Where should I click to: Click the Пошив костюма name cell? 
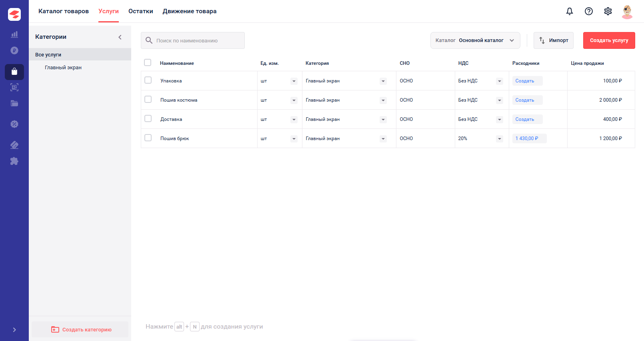point(207,100)
